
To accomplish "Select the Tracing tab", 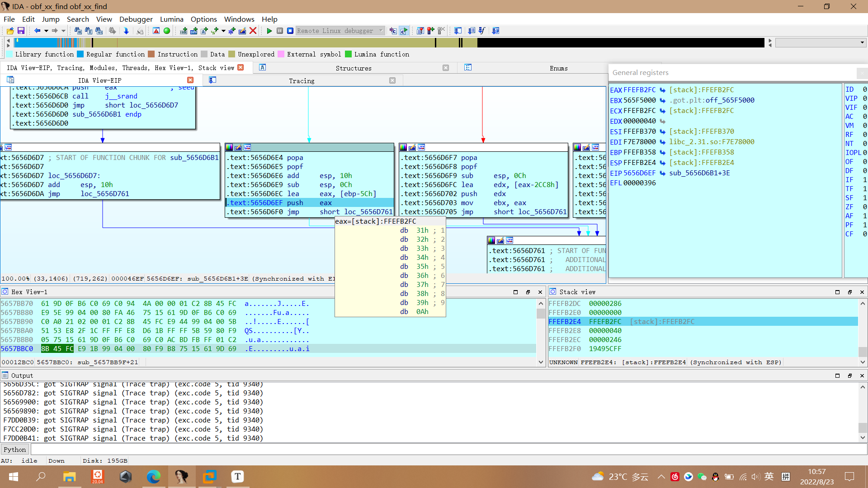I will tap(302, 81).
